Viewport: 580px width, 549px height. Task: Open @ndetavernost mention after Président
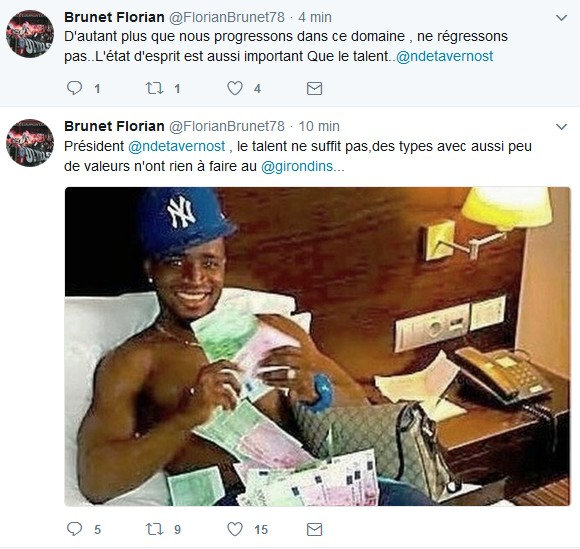176,146
